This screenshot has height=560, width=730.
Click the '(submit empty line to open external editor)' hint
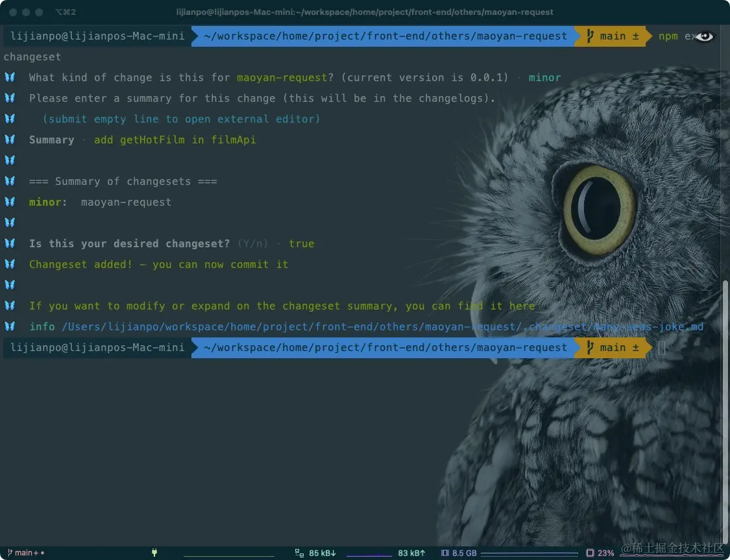coord(181,119)
